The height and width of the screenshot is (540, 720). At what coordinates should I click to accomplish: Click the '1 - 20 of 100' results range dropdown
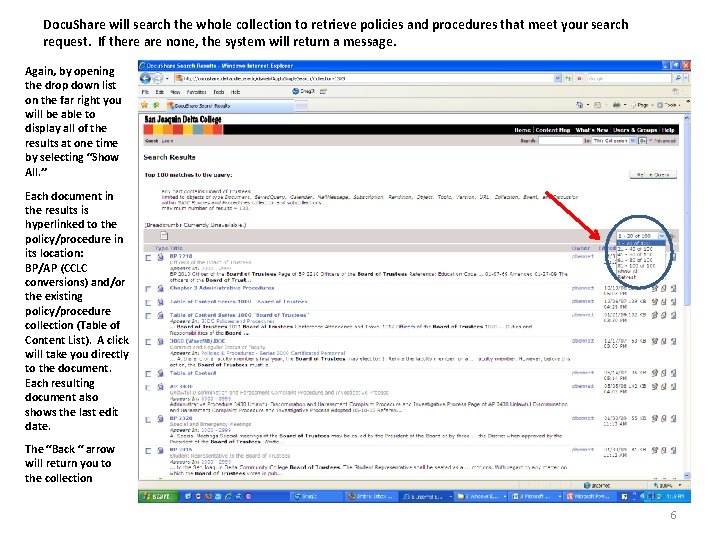(641, 236)
